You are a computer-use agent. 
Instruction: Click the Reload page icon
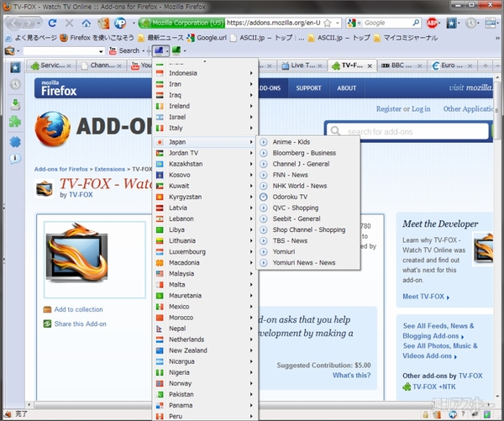click(52, 23)
